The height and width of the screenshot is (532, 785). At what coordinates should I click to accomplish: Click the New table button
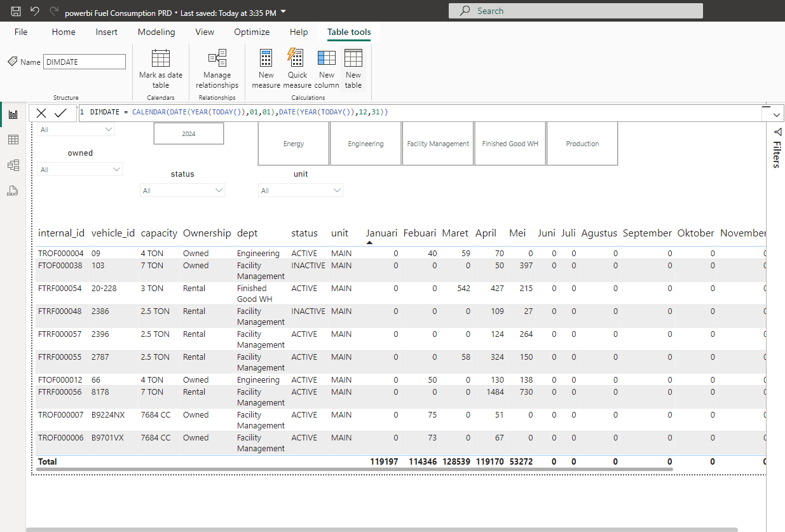pos(353,69)
